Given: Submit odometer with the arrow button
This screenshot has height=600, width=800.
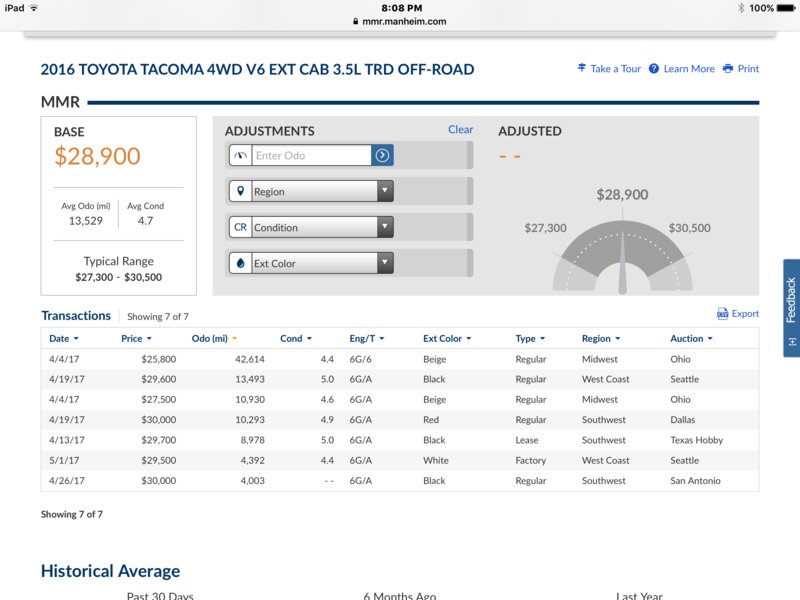Looking at the screenshot, I should pyautogui.click(x=382, y=155).
